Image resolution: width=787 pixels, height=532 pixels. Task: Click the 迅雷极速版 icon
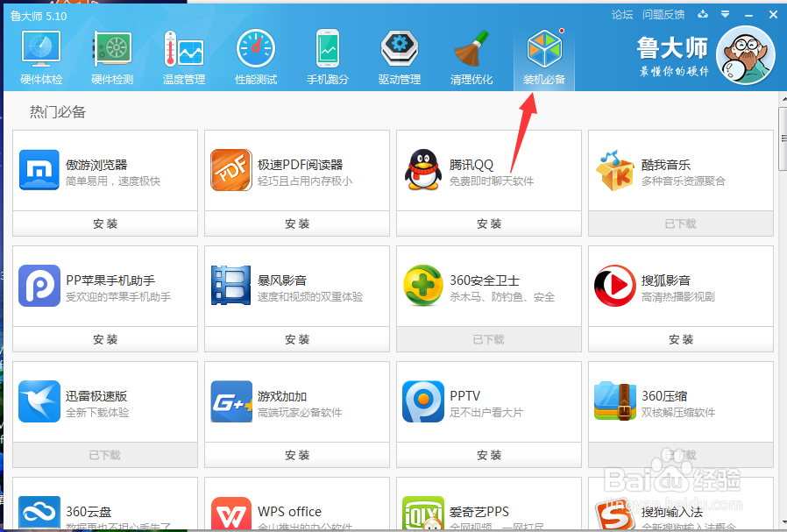[x=39, y=401]
